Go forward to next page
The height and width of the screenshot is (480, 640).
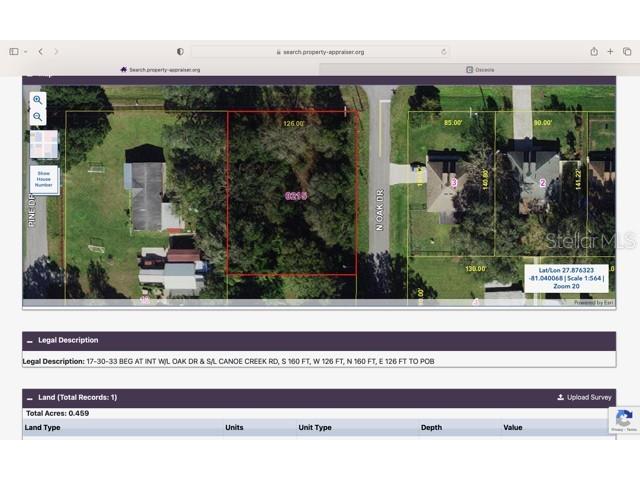(56, 51)
